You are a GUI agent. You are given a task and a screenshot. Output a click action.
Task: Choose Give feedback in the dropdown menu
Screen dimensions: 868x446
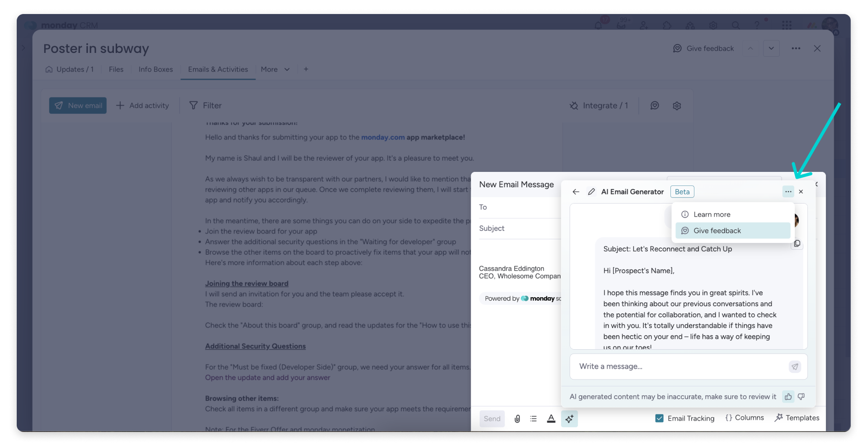click(733, 231)
